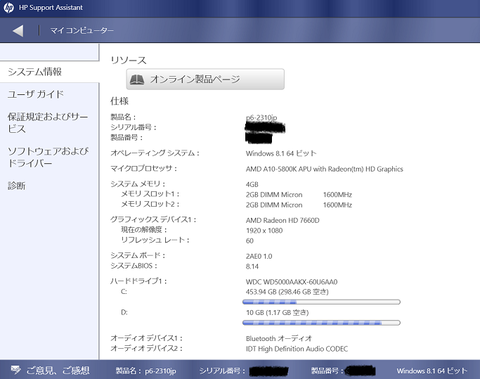Click 現在の解像度 label
480x379 pixels.
point(144,230)
